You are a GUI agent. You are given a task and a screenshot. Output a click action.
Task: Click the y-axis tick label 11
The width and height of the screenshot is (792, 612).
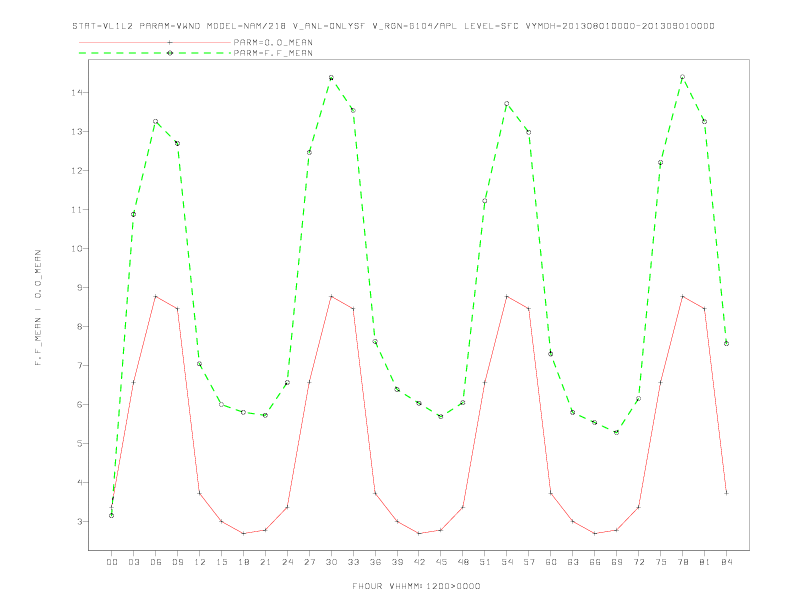[77, 209]
